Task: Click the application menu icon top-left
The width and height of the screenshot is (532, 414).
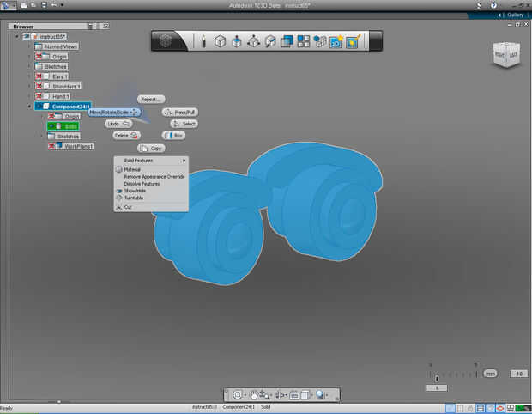Action: (x=8, y=5)
